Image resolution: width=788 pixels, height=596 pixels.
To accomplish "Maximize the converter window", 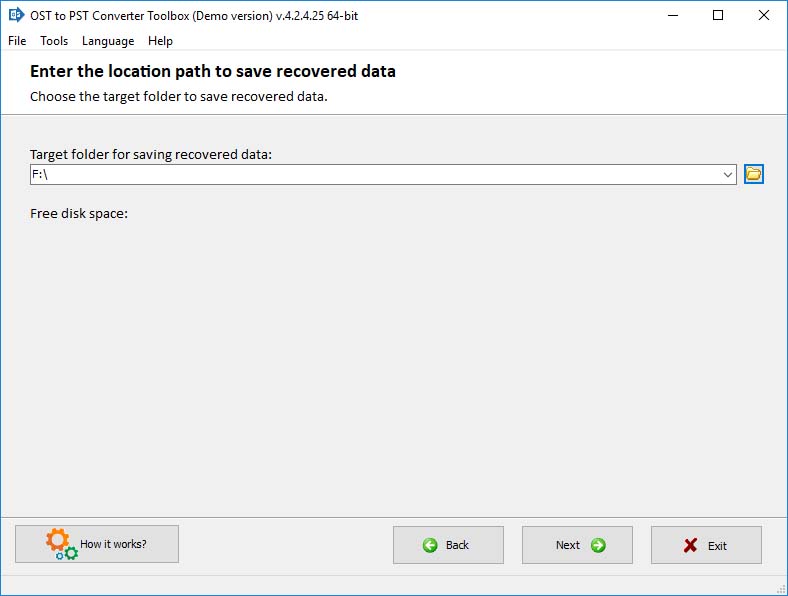I will (x=718, y=15).
